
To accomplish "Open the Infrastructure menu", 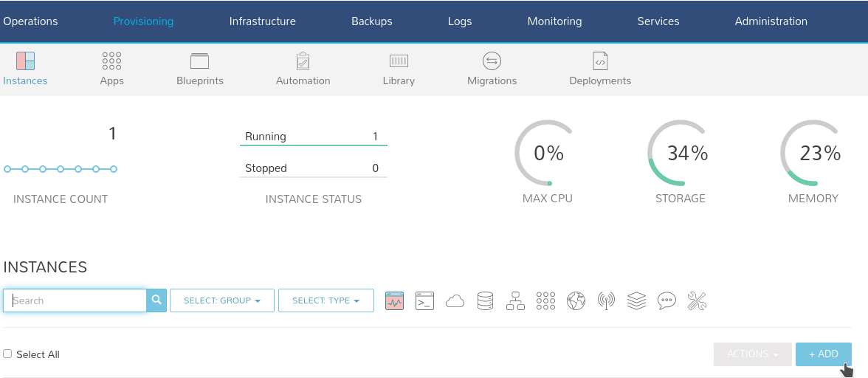I will coord(263,21).
